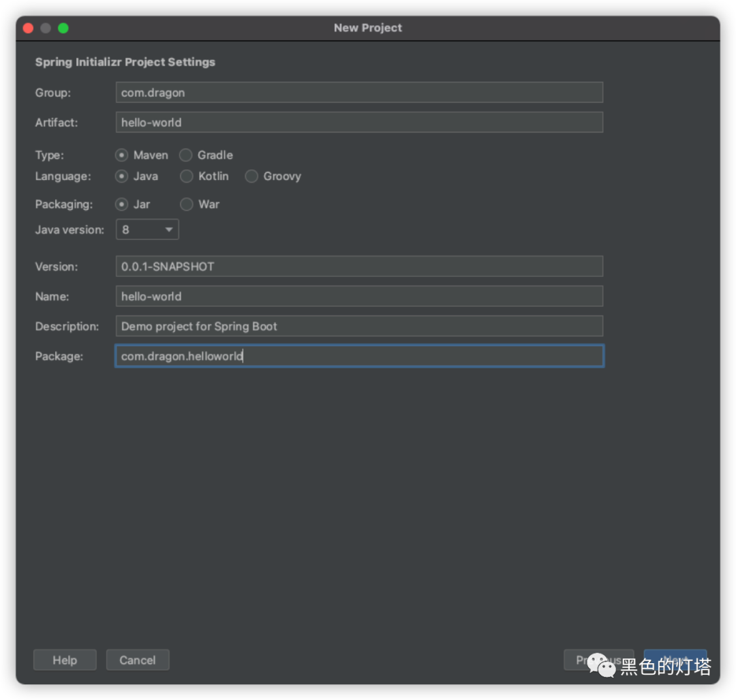
Task: Click the Spring Initializr Project Settings heading
Action: [125, 62]
